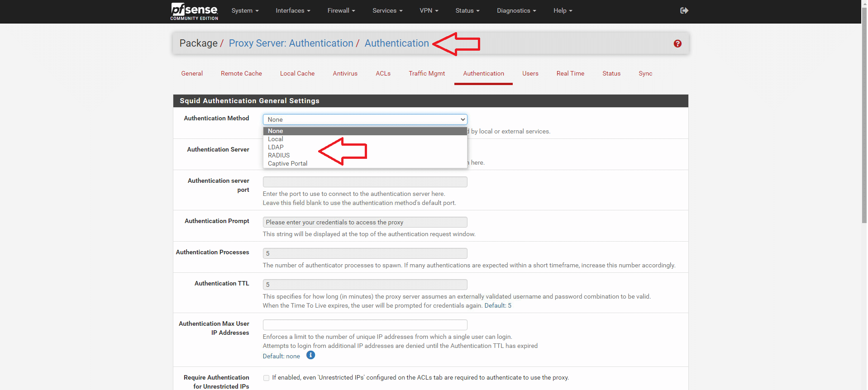868x390 pixels.
Task: Click the Authentication Processes field
Action: coord(365,253)
